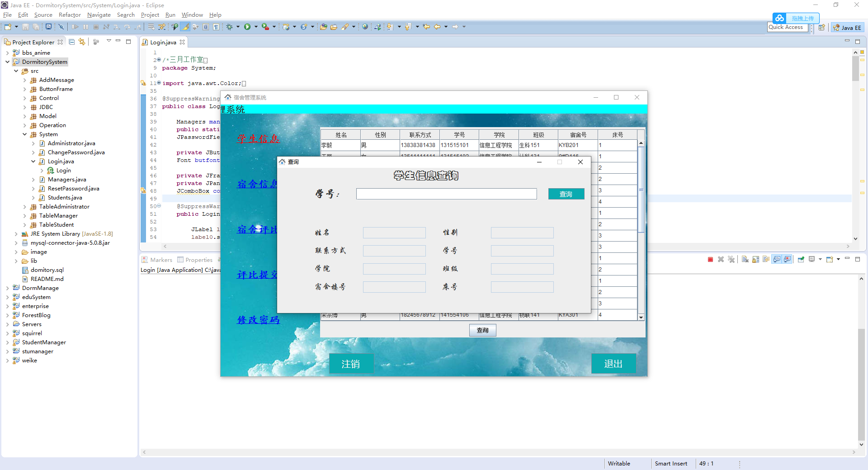
Task: Open dropdown arrow next to Run button
Action: tap(256, 27)
